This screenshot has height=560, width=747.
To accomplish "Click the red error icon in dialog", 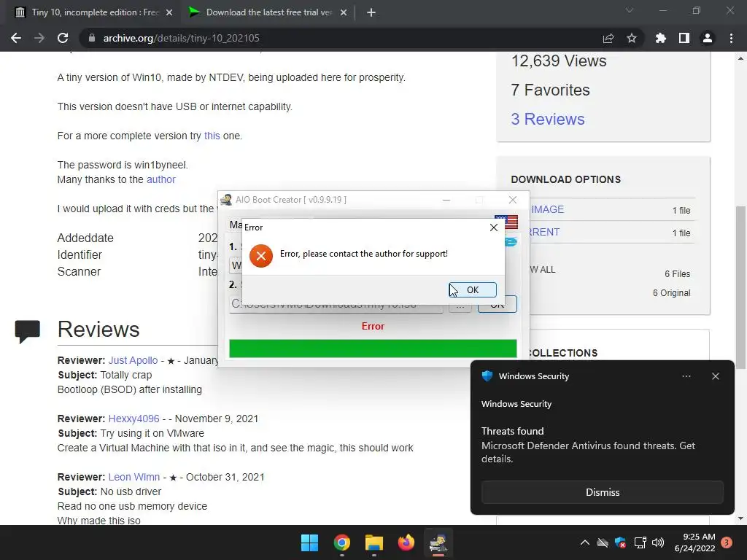I will [261, 256].
